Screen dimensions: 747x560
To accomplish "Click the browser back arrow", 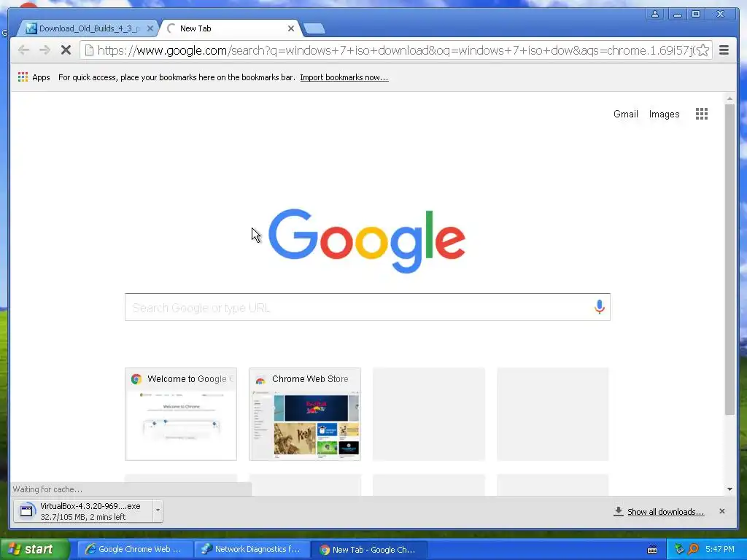I will point(23,50).
